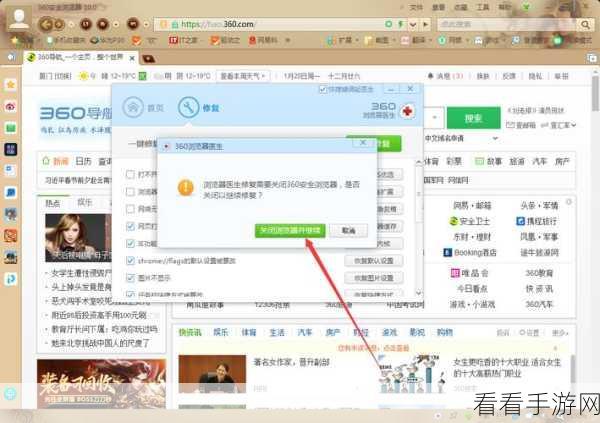This screenshot has width=600, height=423.
Task: Click the green 搜索 button on page
Action: (474, 118)
